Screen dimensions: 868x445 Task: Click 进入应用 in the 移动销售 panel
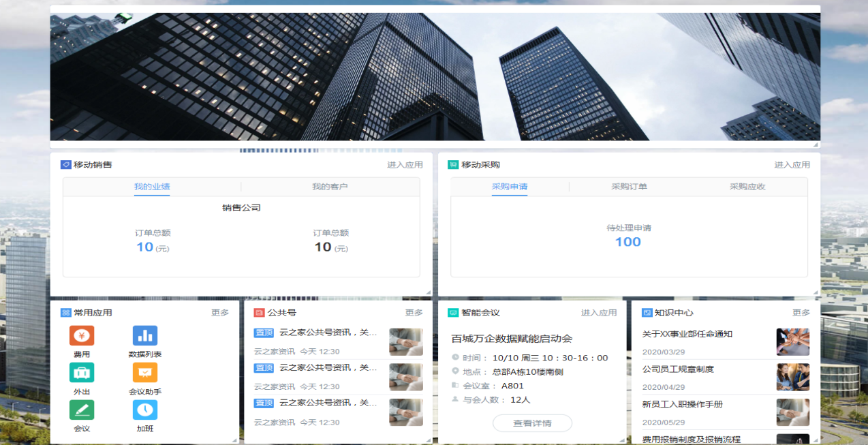[x=405, y=165]
